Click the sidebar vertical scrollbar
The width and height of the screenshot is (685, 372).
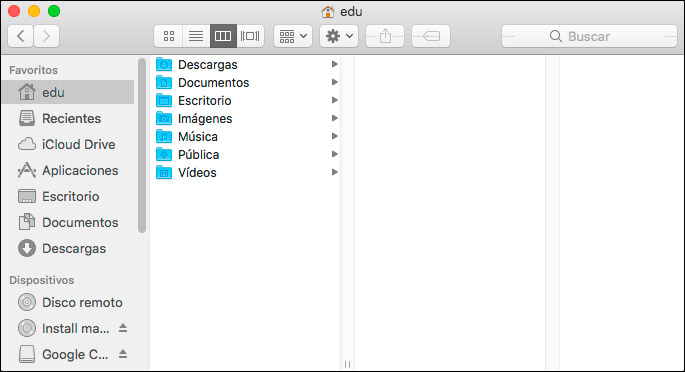click(x=142, y=145)
